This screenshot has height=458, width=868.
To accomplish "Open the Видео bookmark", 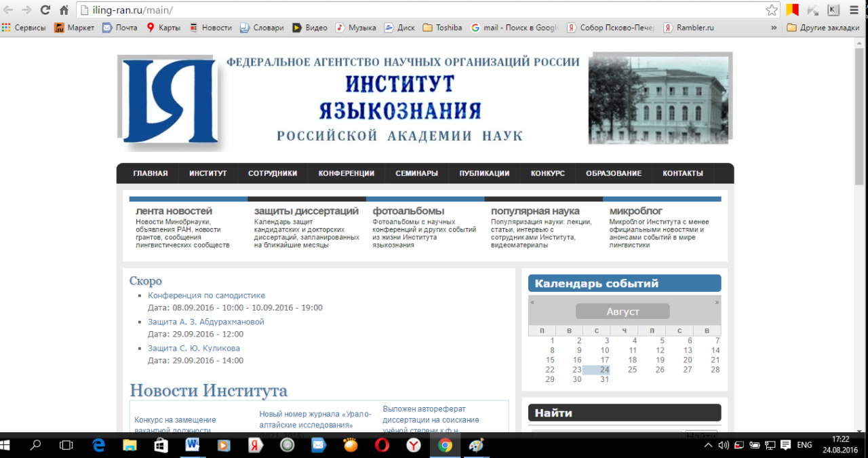I will click(x=310, y=28).
